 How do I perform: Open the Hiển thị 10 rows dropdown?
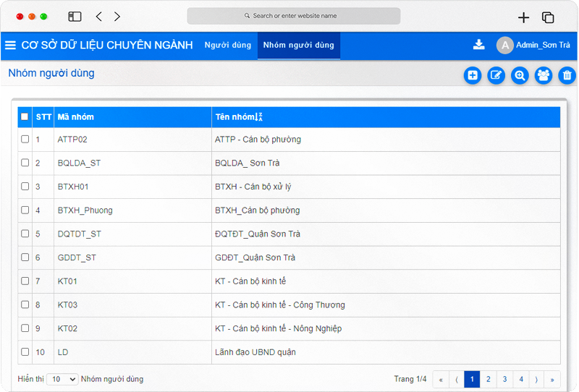click(62, 379)
